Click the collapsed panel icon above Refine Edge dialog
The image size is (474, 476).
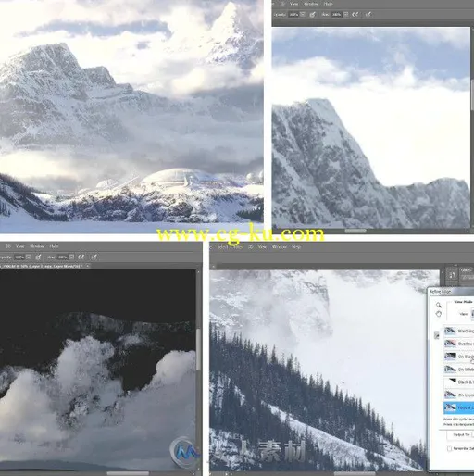point(452,274)
